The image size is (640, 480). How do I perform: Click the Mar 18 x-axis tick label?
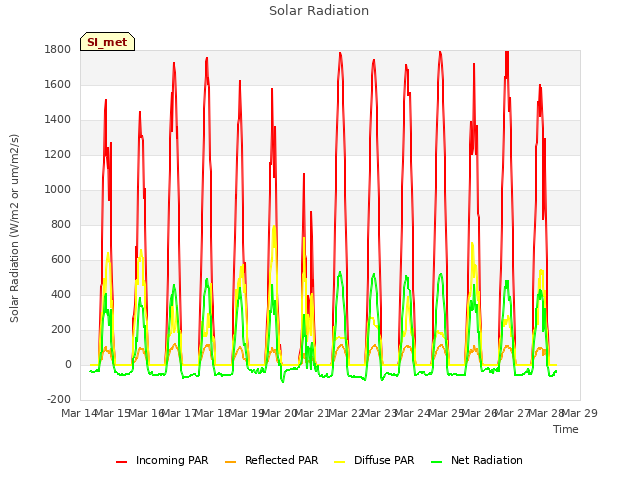[213, 413]
